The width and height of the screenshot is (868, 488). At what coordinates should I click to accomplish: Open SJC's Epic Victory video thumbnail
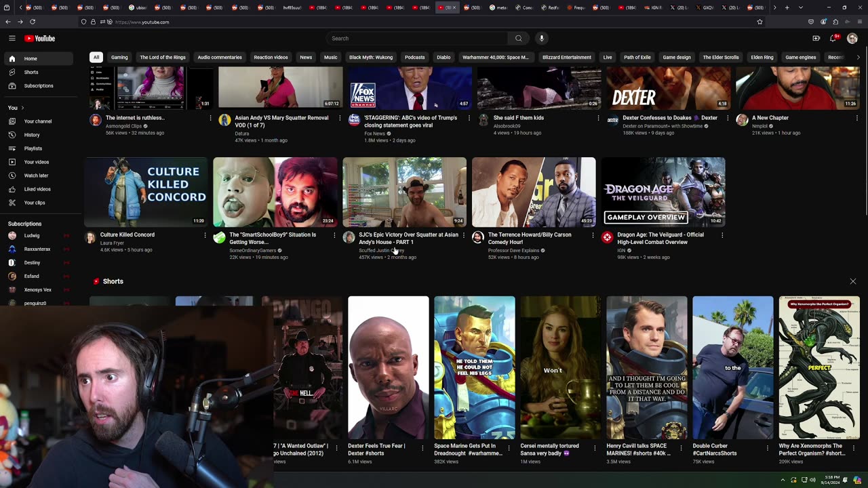point(404,192)
